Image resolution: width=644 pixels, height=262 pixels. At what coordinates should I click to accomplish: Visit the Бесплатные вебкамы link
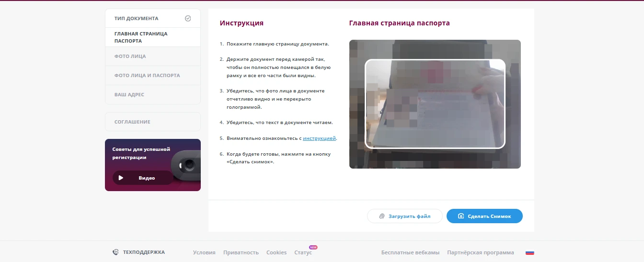point(410,253)
